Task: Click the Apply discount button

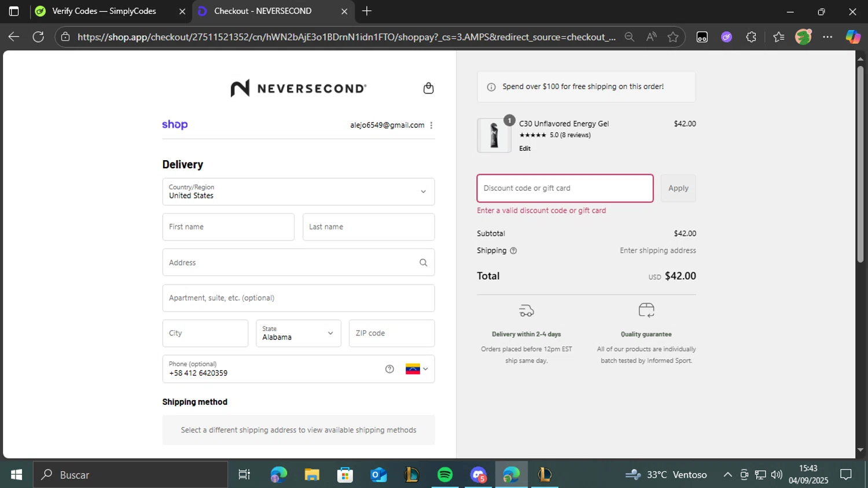Action: pos(678,188)
